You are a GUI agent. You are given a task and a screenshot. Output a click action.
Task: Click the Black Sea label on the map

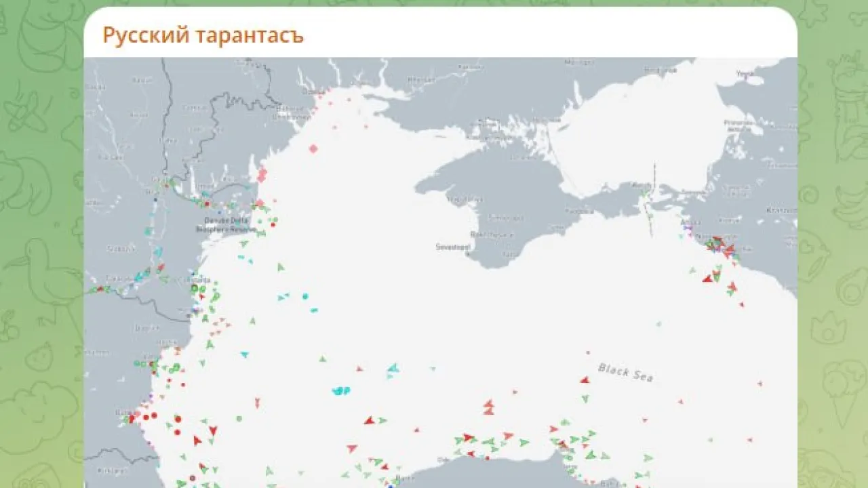click(625, 372)
